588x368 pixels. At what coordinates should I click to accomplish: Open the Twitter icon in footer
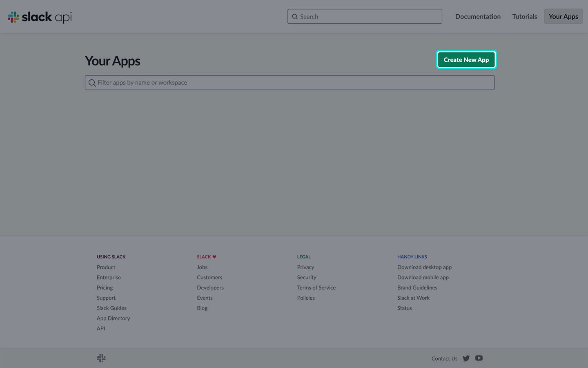(x=466, y=358)
